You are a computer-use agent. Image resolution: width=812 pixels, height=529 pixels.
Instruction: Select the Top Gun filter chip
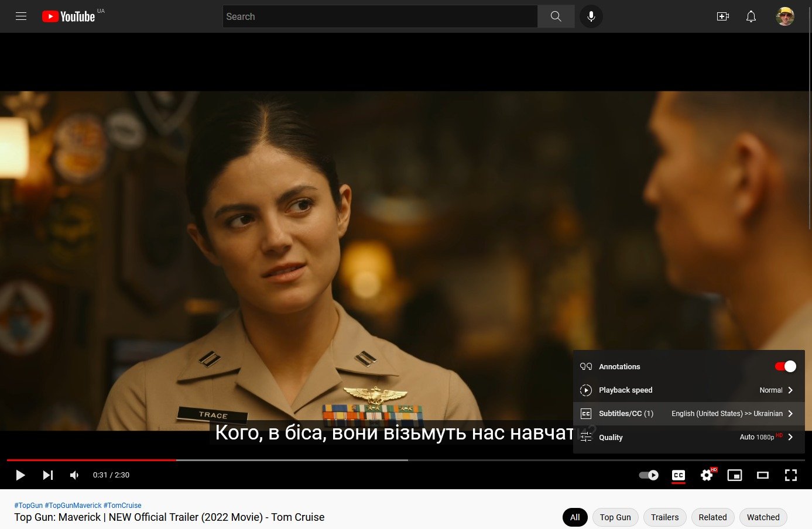[615, 517]
